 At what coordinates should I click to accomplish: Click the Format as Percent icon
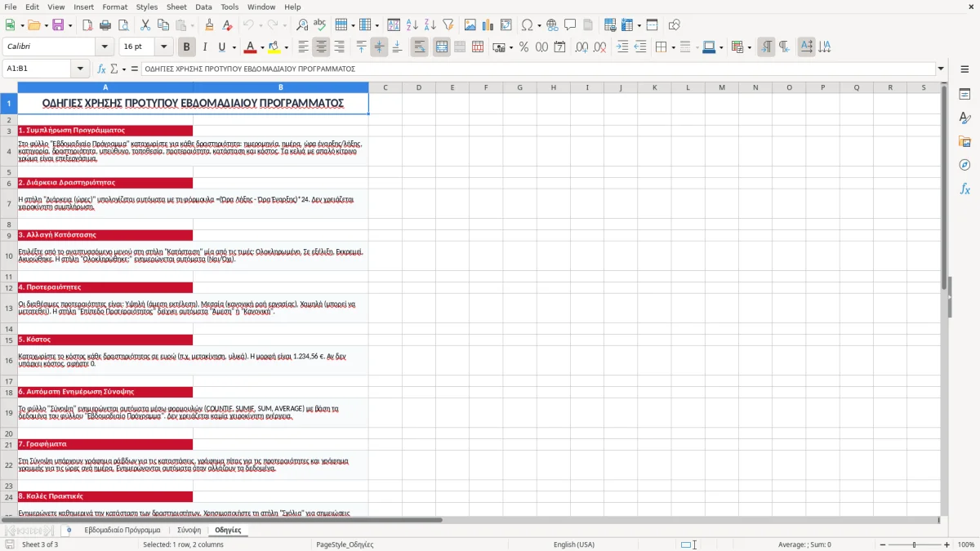point(523,47)
